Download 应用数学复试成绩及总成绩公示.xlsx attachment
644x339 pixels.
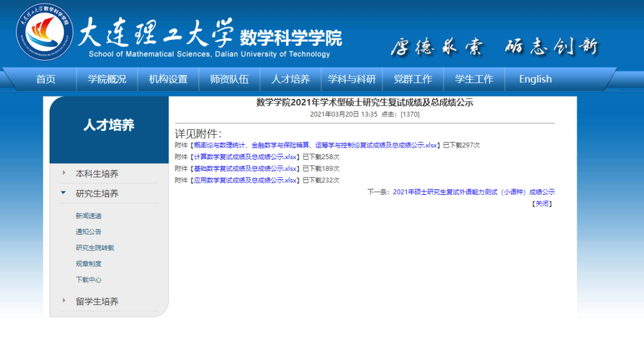(245, 180)
